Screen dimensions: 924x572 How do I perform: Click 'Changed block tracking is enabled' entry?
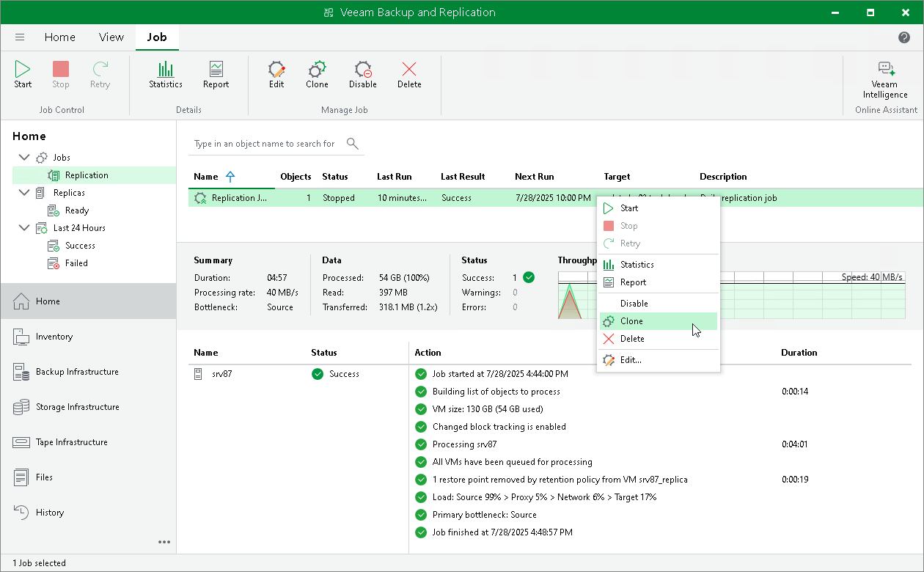pyautogui.click(x=499, y=427)
